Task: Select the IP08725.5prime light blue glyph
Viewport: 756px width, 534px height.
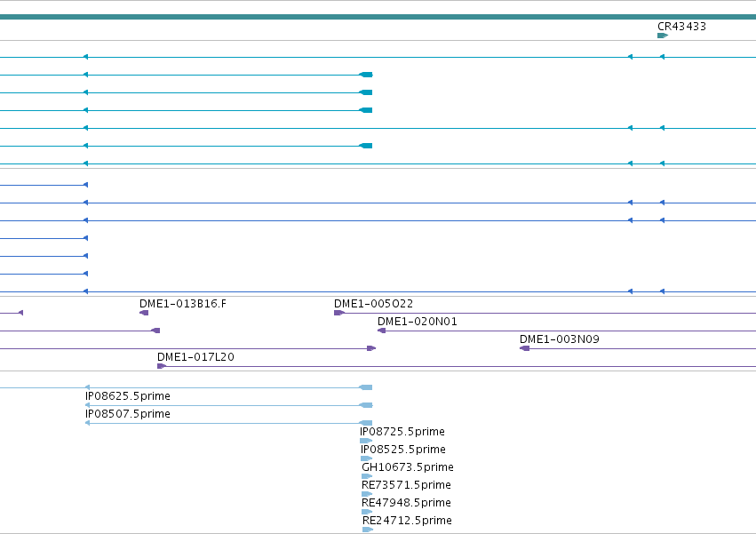Action: (366, 441)
